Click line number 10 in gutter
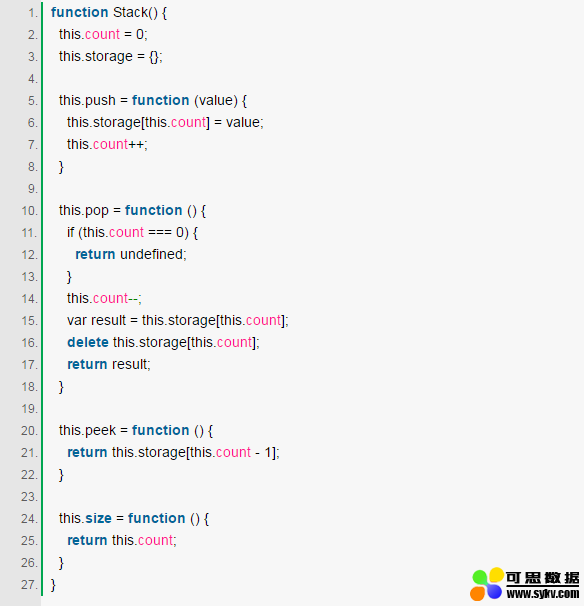Viewport: 584px width, 606px height. tap(29, 211)
